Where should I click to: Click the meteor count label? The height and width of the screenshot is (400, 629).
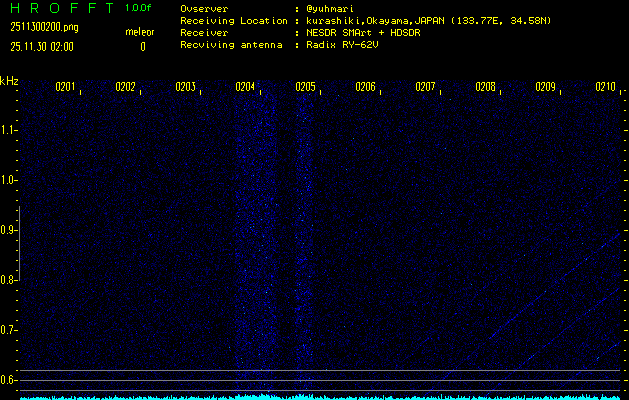[x=140, y=32]
